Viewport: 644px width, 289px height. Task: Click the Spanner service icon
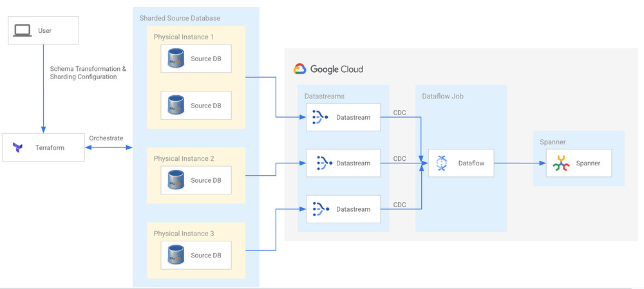tap(561, 163)
